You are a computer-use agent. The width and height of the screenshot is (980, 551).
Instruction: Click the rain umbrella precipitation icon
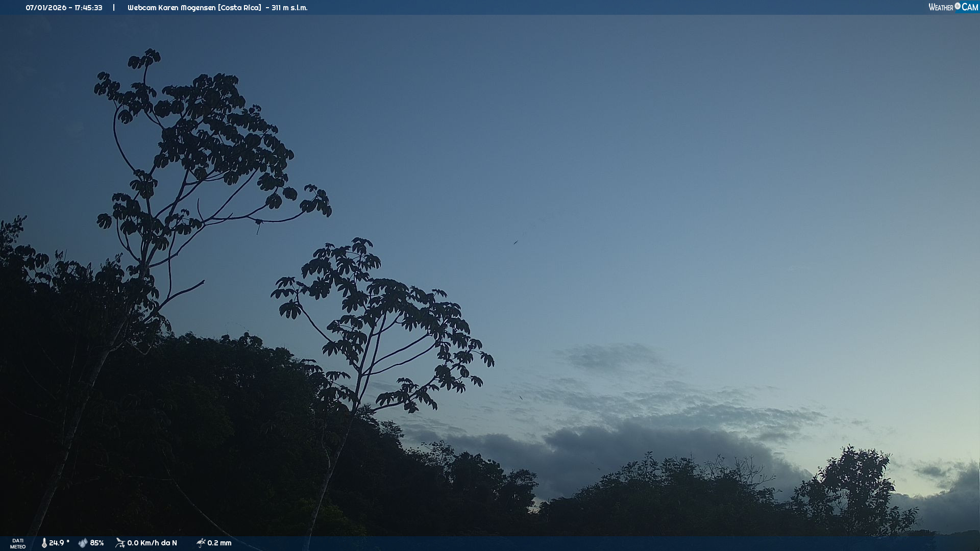[x=201, y=543]
